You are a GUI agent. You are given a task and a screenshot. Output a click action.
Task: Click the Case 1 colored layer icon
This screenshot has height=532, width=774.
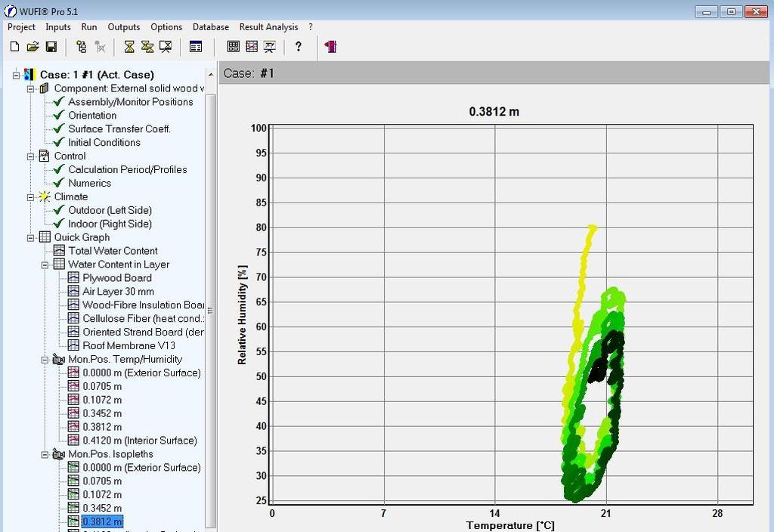(x=29, y=75)
